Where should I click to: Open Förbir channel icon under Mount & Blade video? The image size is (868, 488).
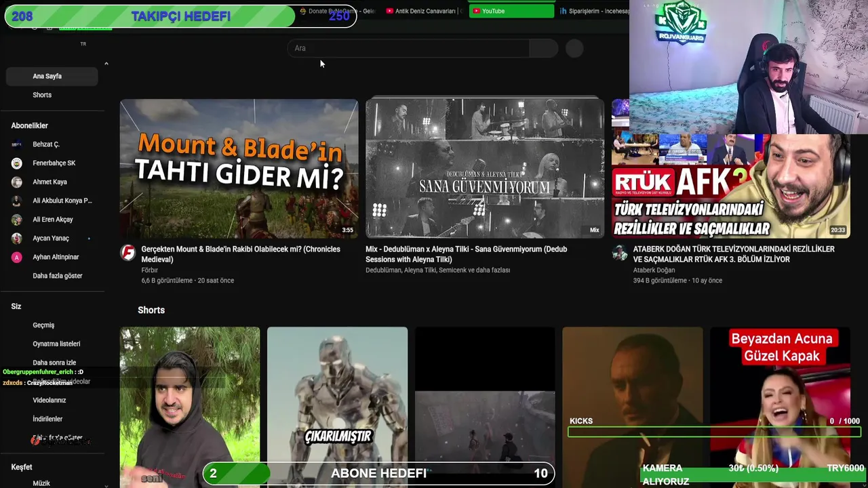[x=127, y=253]
